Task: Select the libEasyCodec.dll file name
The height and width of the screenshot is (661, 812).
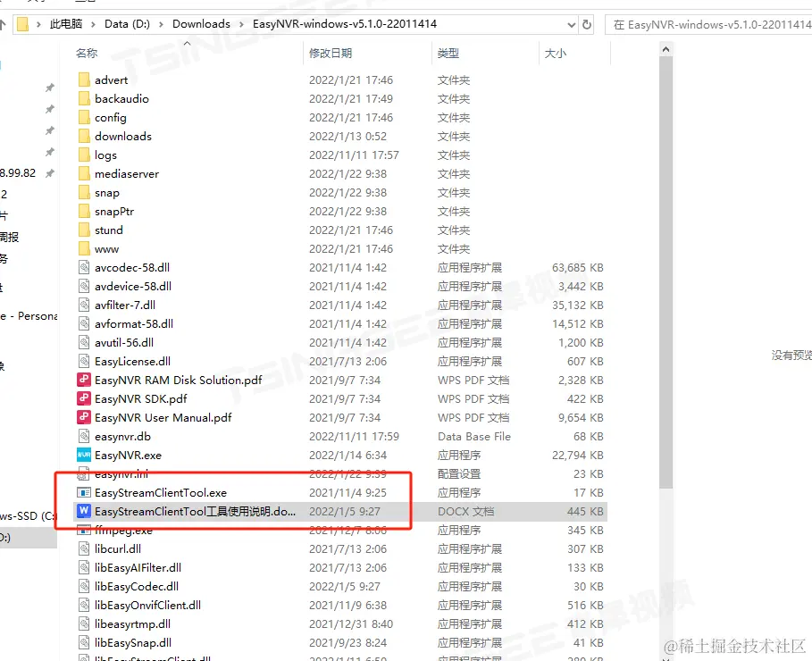Action: click(136, 586)
